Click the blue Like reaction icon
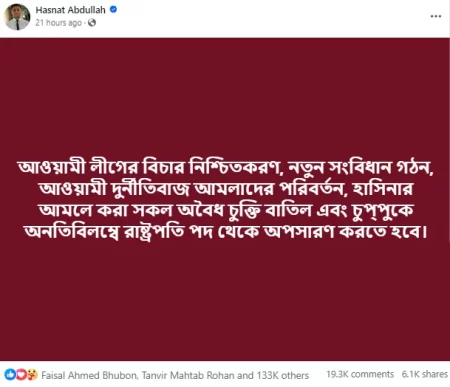The height and width of the screenshot is (387, 450). (x=10, y=375)
